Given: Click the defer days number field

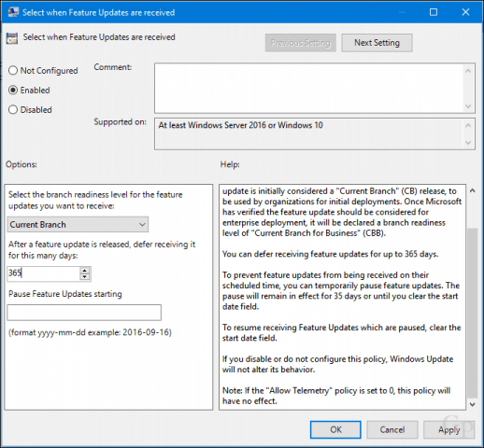Looking at the screenshot, I should pyautogui.click(x=44, y=273).
